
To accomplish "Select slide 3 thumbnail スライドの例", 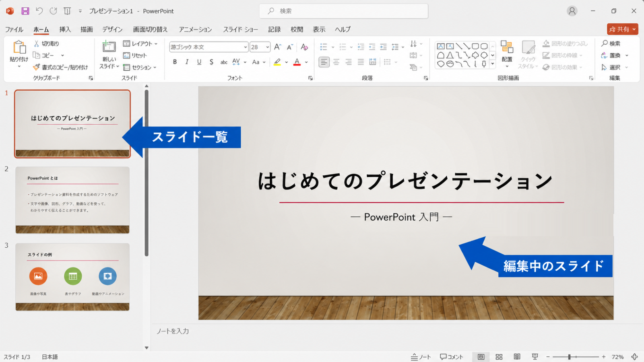I will pos(72,277).
